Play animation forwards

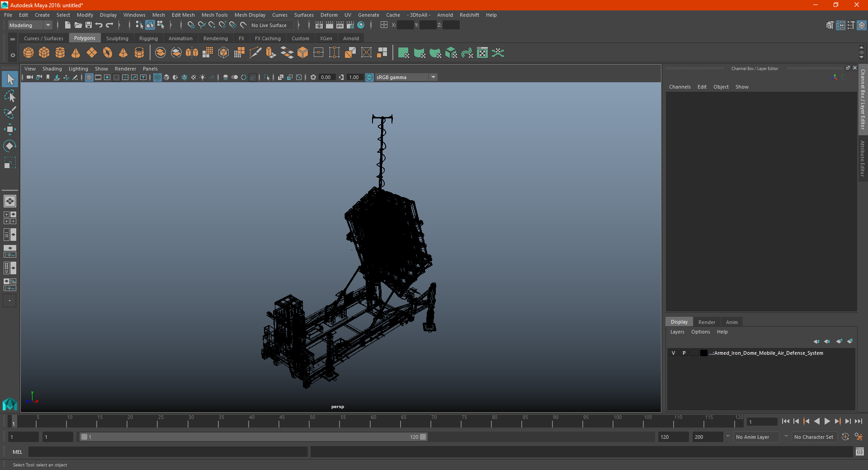click(827, 421)
